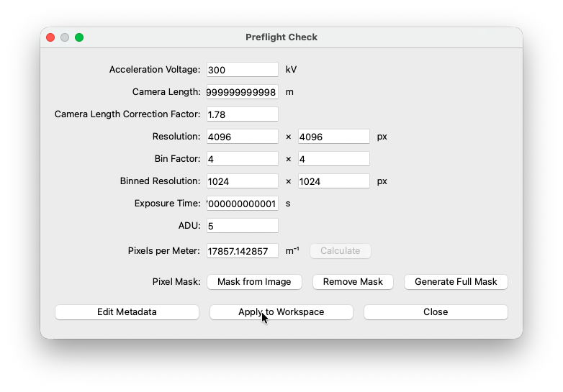Zoom window with green title bar button
This screenshot has height=392, width=563.
tap(79, 37)
